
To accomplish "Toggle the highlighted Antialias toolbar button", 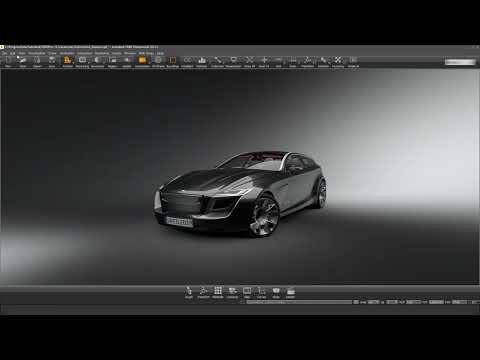I will point(142,62).
